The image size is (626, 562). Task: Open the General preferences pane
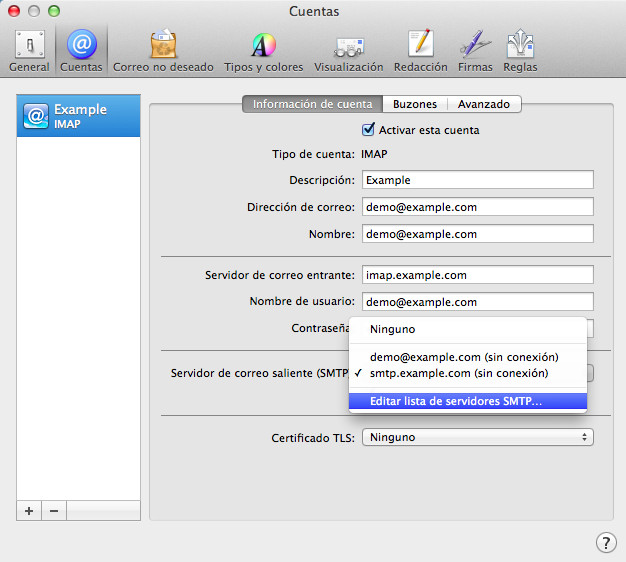coord(28,51)
